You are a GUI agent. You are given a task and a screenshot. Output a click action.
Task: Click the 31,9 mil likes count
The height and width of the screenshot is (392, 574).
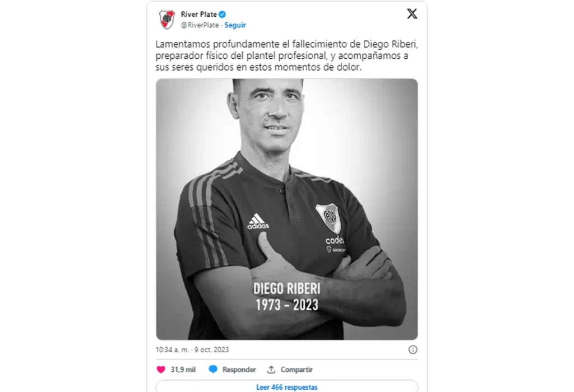coord(183,370)
